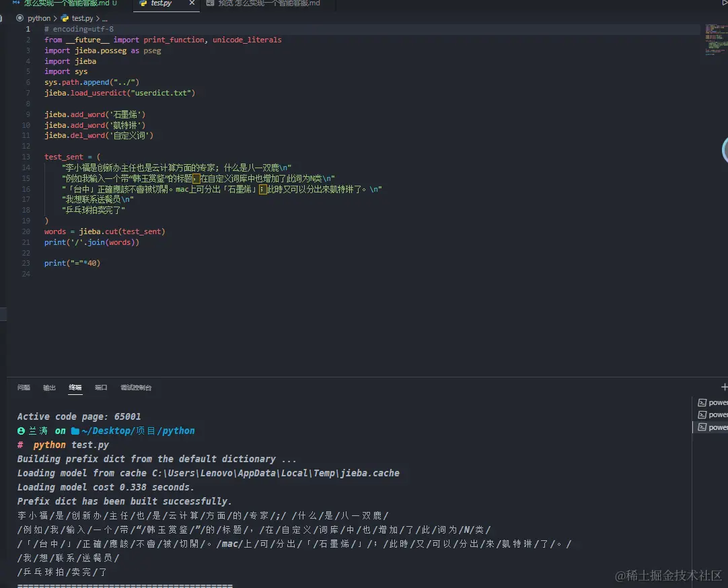
Task: Select the first powershell terminal entry
Action: pos(713,402)
